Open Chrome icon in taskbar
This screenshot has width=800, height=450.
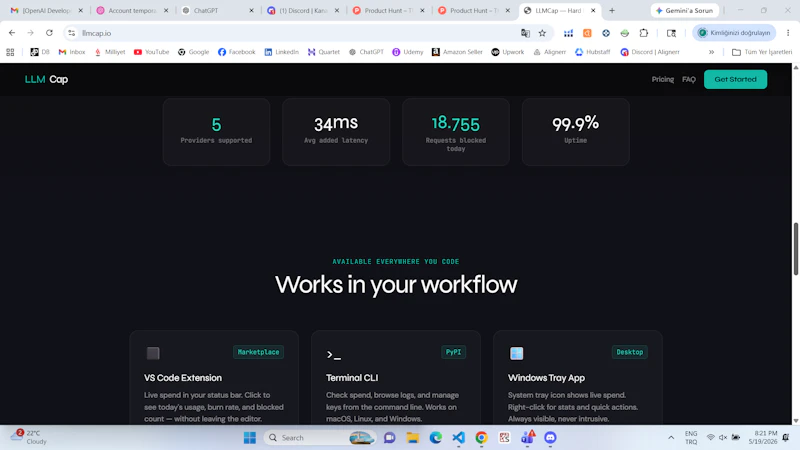(x=481, y=438)
